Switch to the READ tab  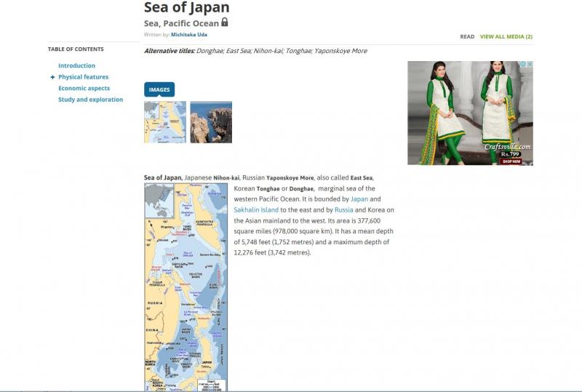click(x=467, y=36)
